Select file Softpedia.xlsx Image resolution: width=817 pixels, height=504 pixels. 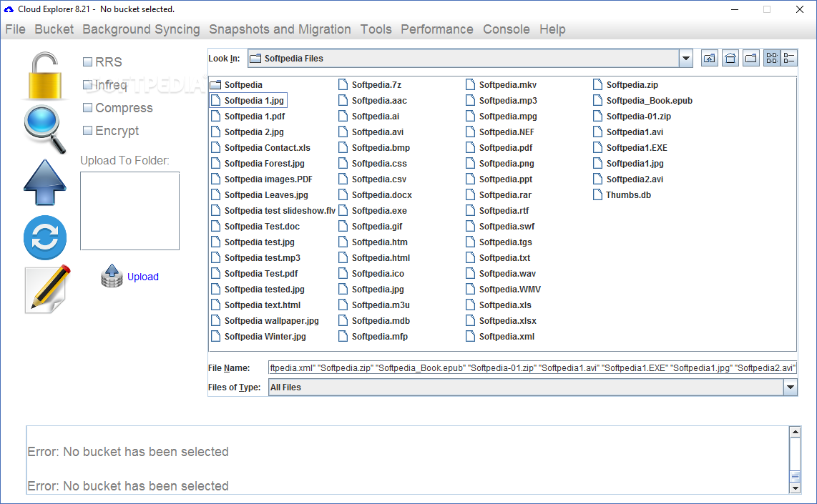point(507,321)
